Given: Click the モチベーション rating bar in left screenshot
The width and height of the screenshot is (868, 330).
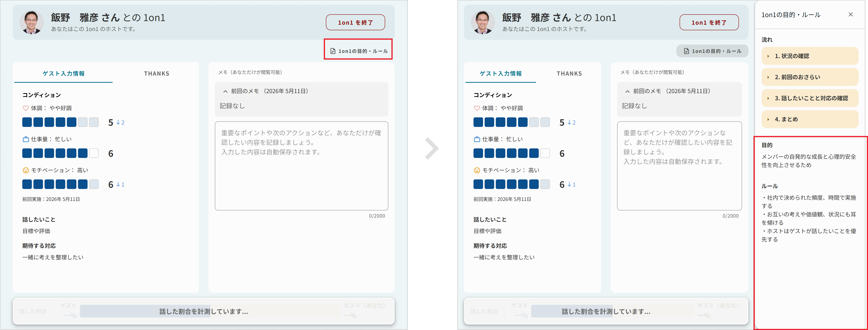Looking at the screenshot, I should [60, 184].
